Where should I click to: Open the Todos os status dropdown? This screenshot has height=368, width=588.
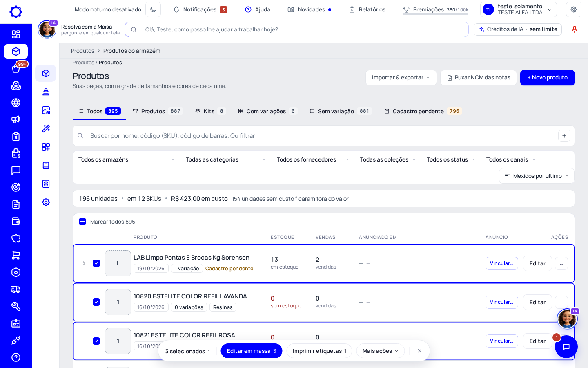(451, 159)
